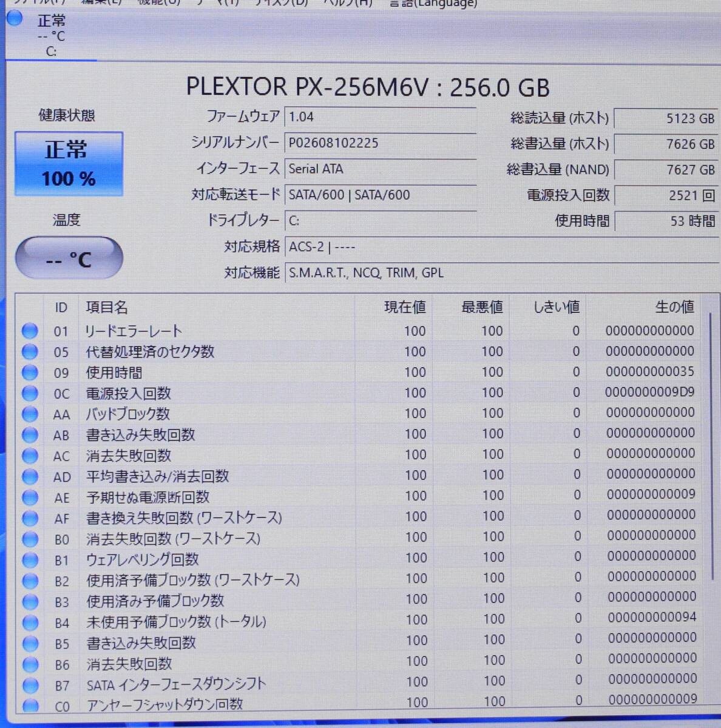Screen dimensions: 721x728
Task: Click the status dot beside ウェアレベリング回数
Action: [30, 559]
